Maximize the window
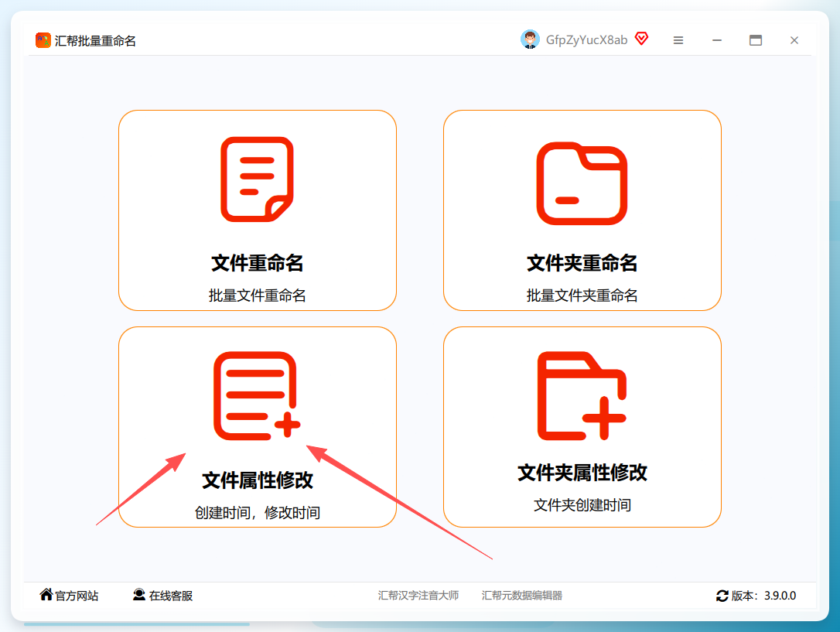Screen dimensions: 840x632 click(x=756, y=40)
